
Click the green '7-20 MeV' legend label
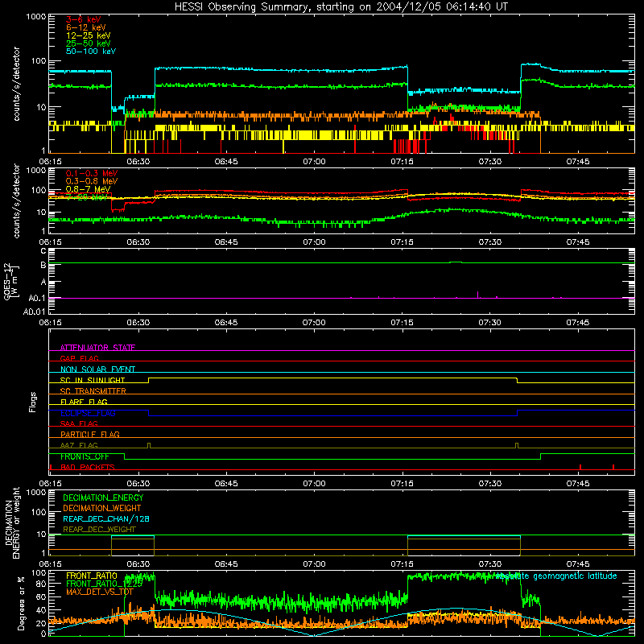[87, 197]
